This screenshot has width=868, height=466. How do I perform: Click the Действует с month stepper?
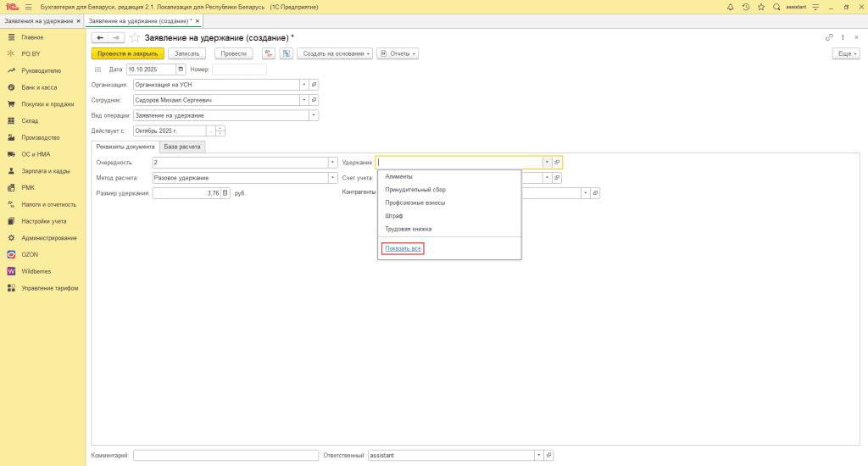(x=220, y=130)
